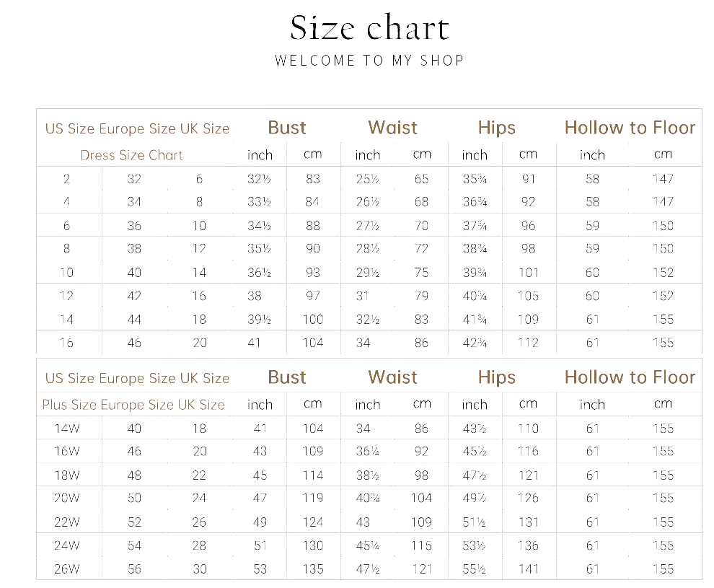Screen dimensions: 714x588
Task: Click Europe size 38 cell
Action: tap(134, 249)
